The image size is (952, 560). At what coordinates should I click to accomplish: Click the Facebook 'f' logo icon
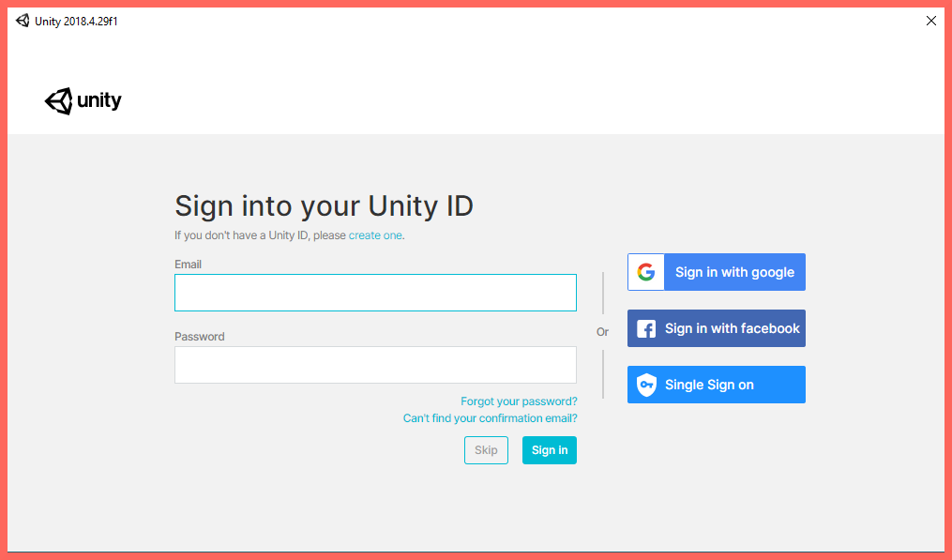click(x=645, y=328)
